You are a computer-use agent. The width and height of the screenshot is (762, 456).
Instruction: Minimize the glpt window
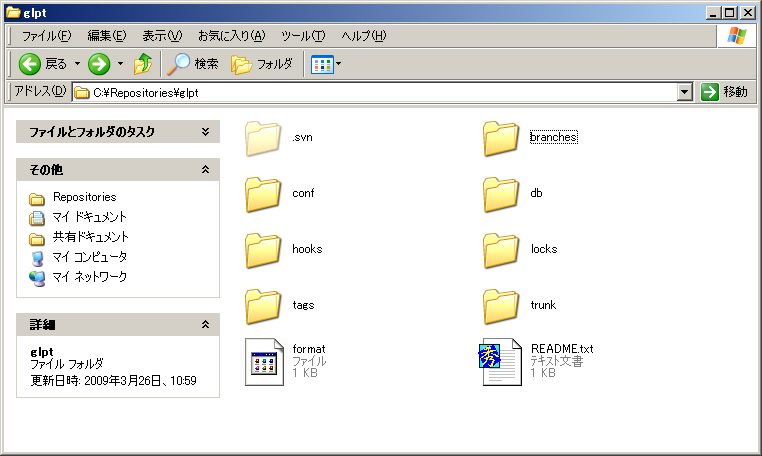pyautogui.click(x=713, y=13)
